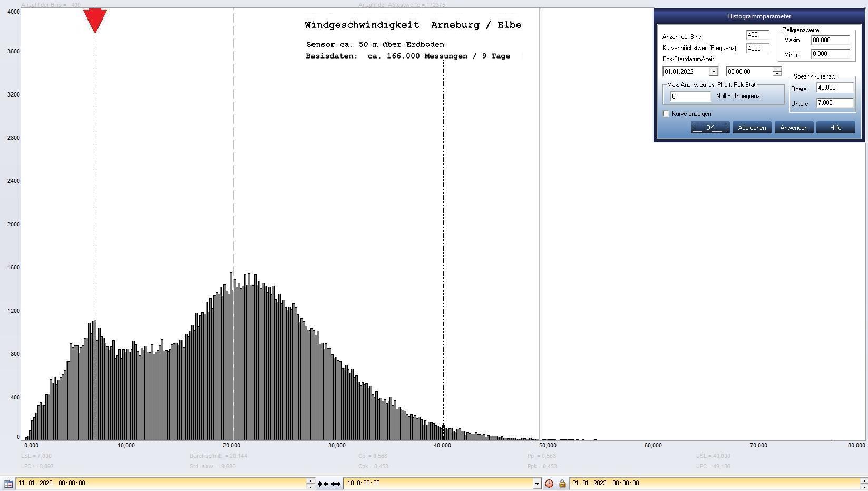This screenshot has width=868, height=491.
Task: Click the 'UPC = 49,186' statistic text
Action: (x=713, y=466)
